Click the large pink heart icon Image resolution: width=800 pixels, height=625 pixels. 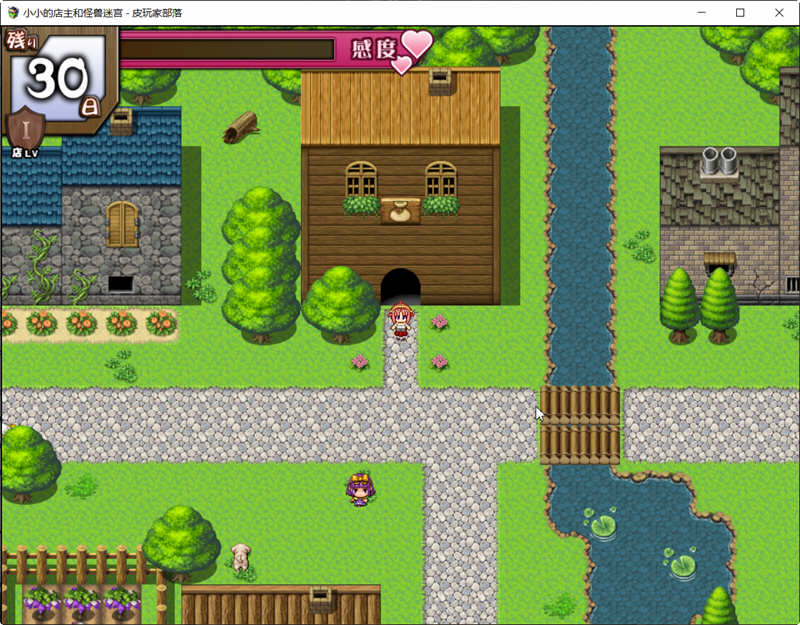click(415, 45)
